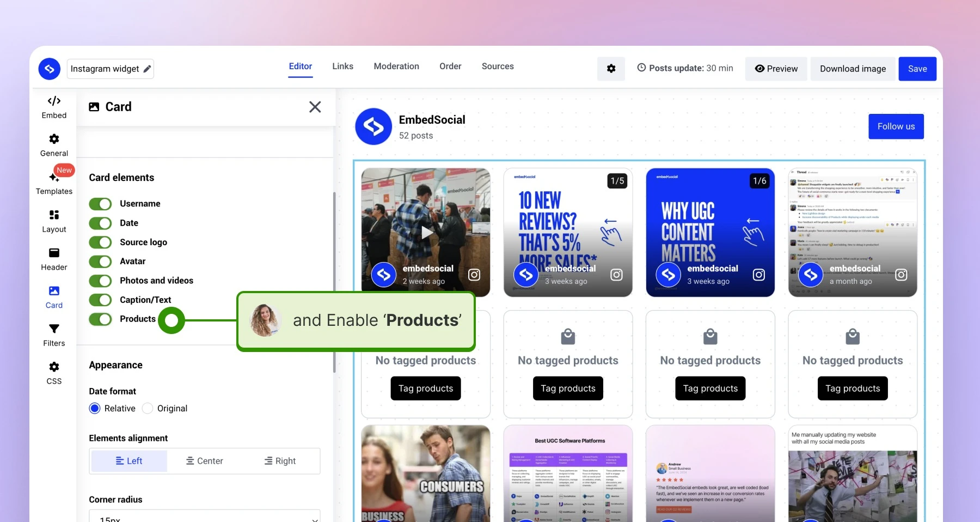Click Instagram icon on a month ago post
The width and height of the screenshot is (980, 522).
click(x=901, y=275)
